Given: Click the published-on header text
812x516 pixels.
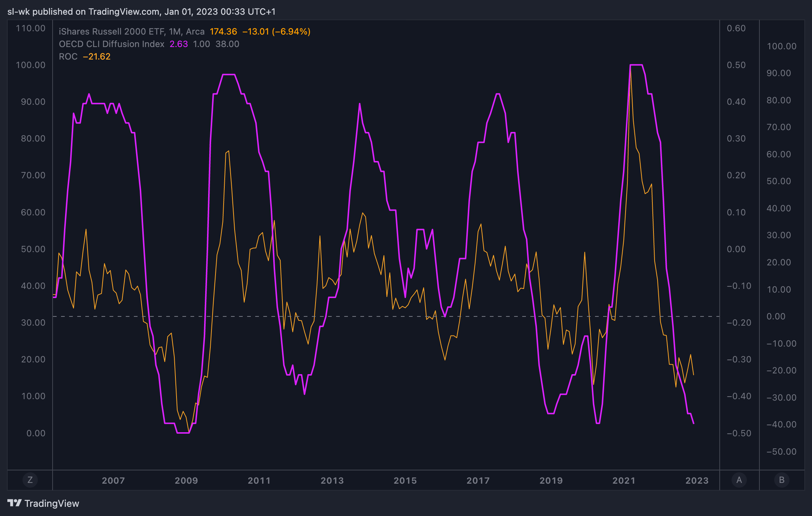Looking at the screenshot, I should click(141, 12).
